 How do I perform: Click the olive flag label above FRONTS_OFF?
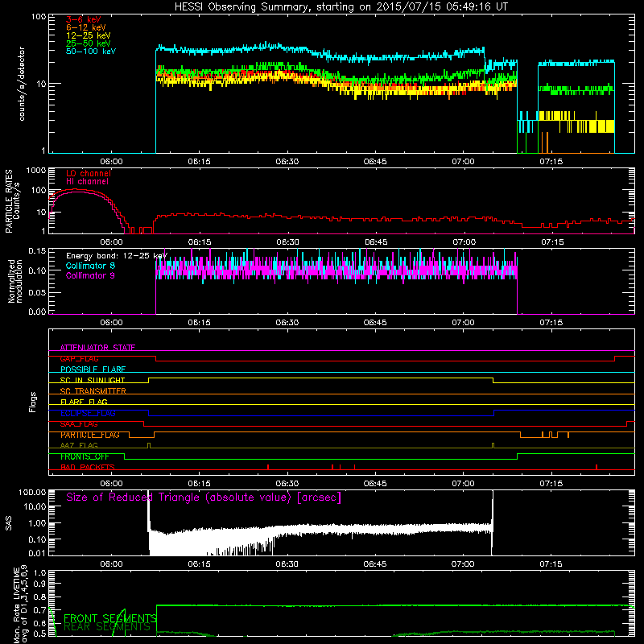pyautogui.click(x=79, y=445)
